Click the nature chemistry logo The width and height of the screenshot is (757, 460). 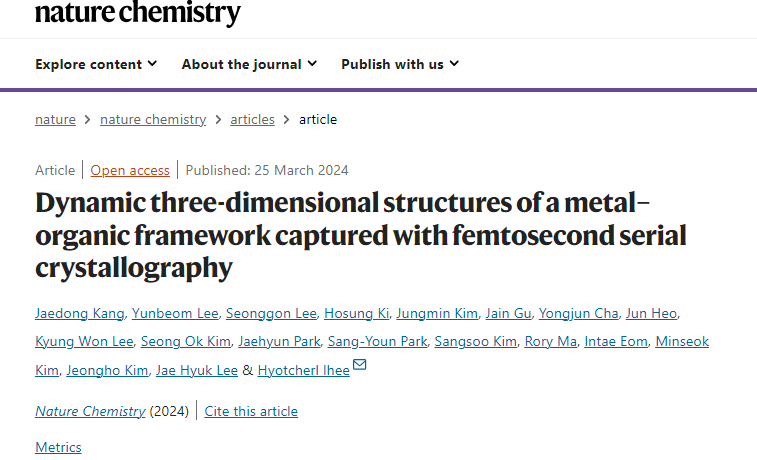tap(138, 13)
